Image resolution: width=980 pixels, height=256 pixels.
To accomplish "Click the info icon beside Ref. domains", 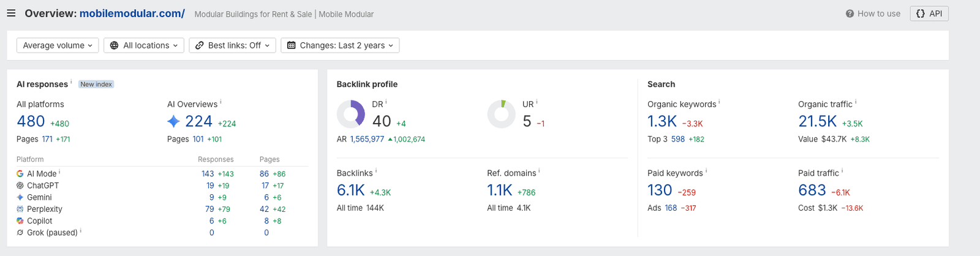I will click(539, 171).
